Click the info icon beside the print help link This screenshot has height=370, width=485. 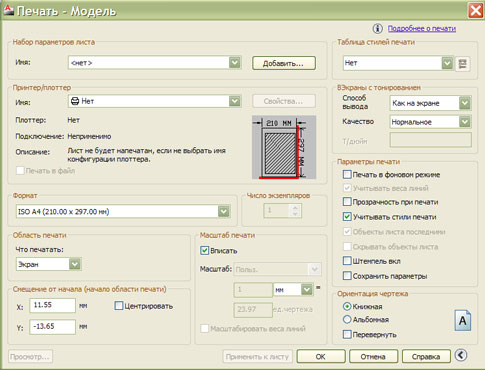pyautogui.click(x=377, y=29)
